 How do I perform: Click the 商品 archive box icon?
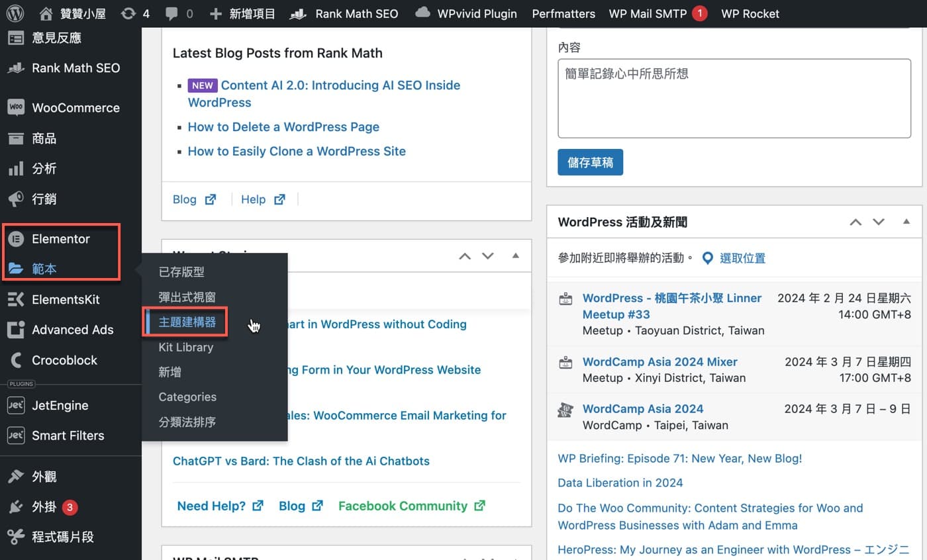click(16, 138)
